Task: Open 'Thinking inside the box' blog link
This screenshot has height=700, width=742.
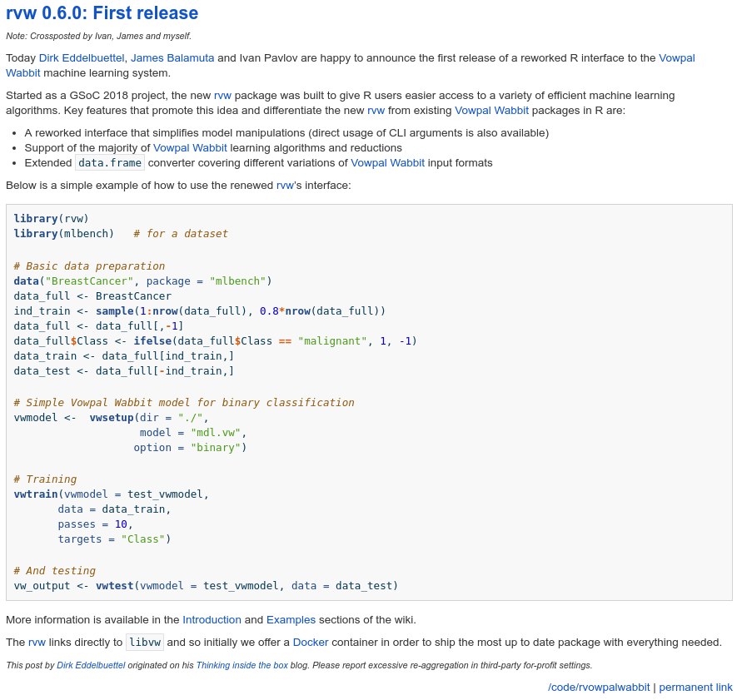Action: 242,666
